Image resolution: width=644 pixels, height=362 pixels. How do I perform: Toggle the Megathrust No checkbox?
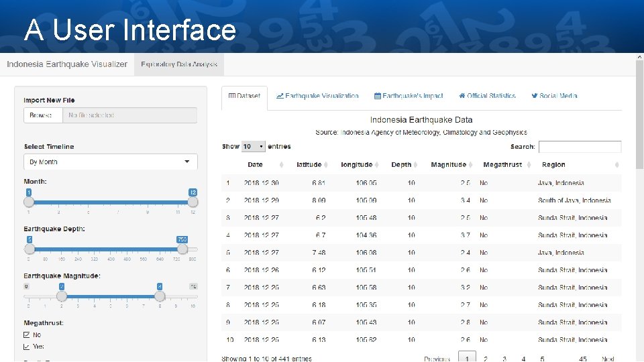pyautogui.click(x=27, y=335)
